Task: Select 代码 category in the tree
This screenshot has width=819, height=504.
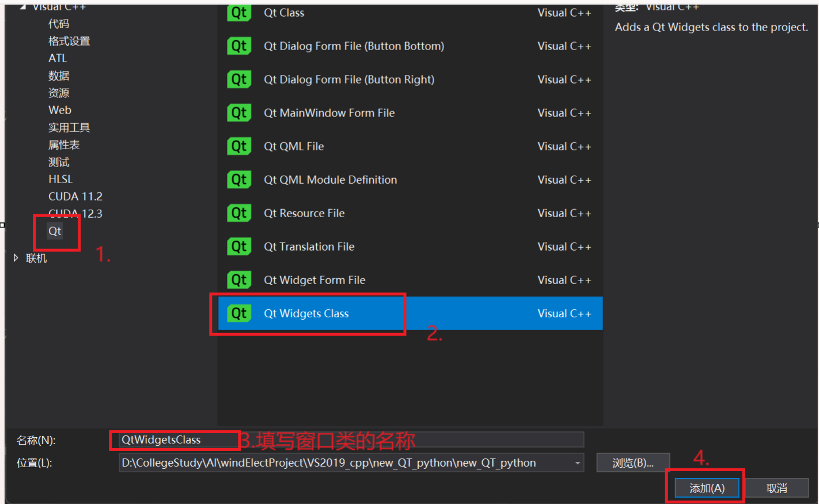Action: pos(59,24)
